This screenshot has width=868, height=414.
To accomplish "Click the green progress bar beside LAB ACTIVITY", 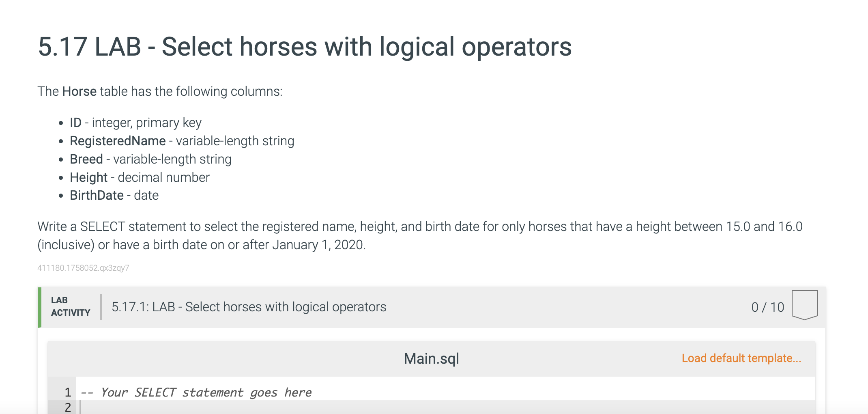I will coord(39,306).
